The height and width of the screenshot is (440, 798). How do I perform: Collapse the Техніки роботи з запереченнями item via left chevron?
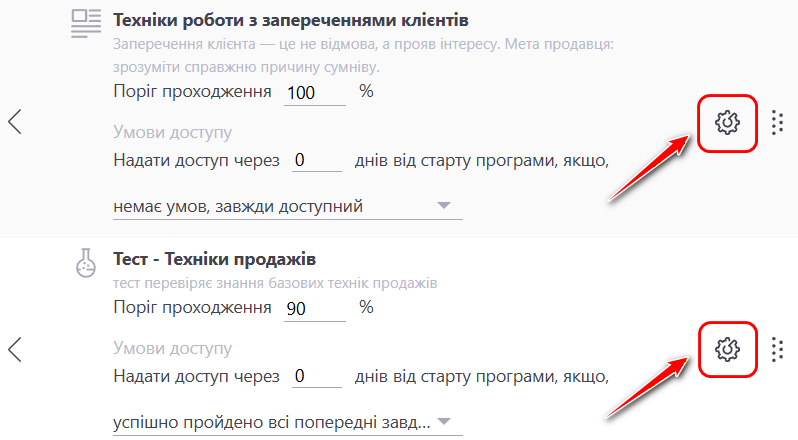(15, 122)
